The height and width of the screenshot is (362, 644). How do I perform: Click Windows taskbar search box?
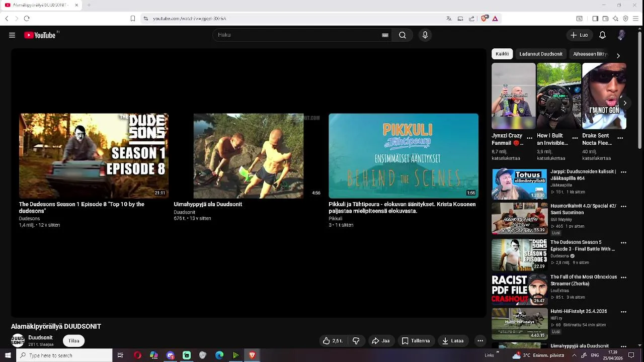point(64,355)
